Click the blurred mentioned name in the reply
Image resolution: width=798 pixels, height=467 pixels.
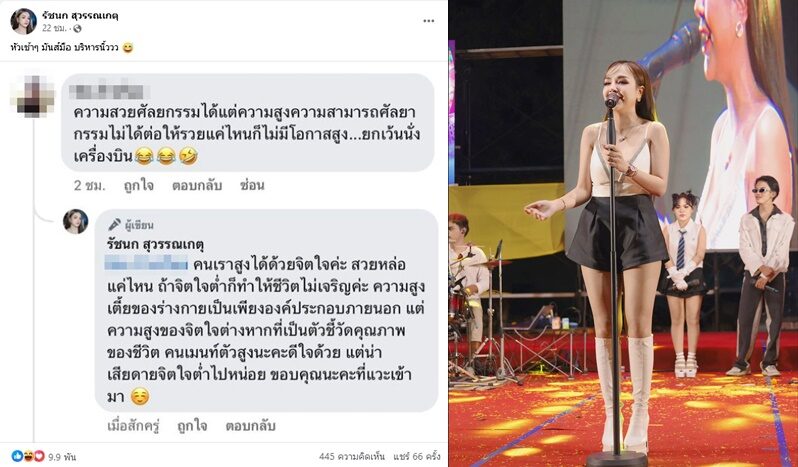pyautogui.click(x=146, y=264)
